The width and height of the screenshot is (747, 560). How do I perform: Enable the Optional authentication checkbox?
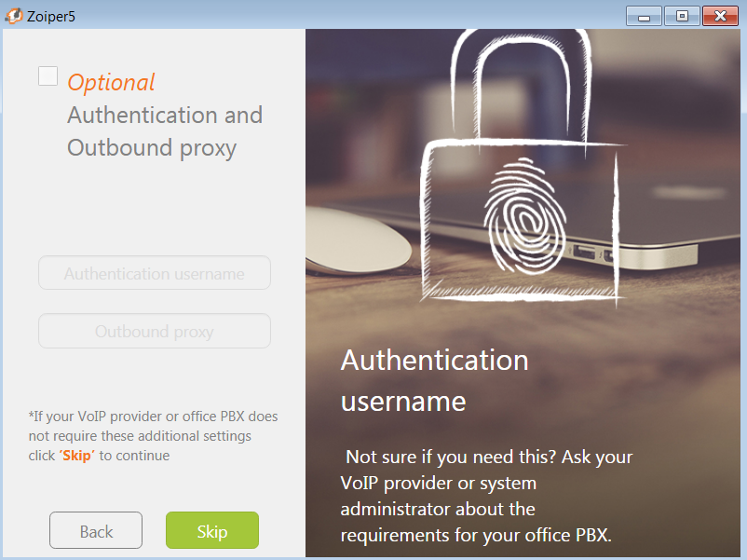click(48, 76)
